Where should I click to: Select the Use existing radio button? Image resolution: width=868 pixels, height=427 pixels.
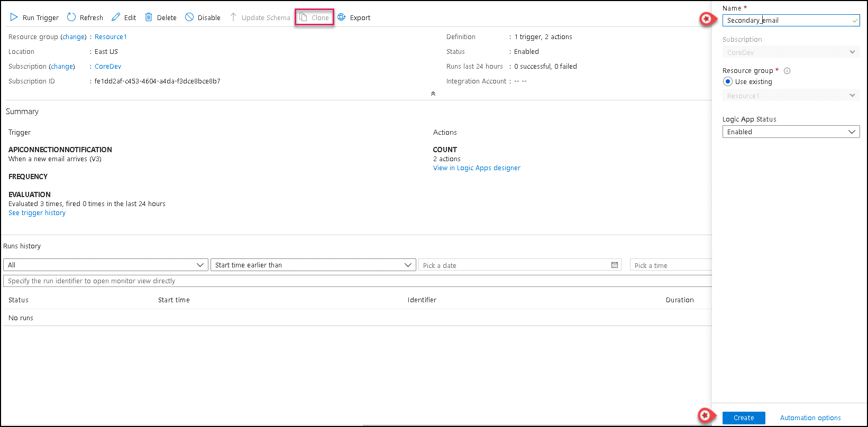point(728,82)
